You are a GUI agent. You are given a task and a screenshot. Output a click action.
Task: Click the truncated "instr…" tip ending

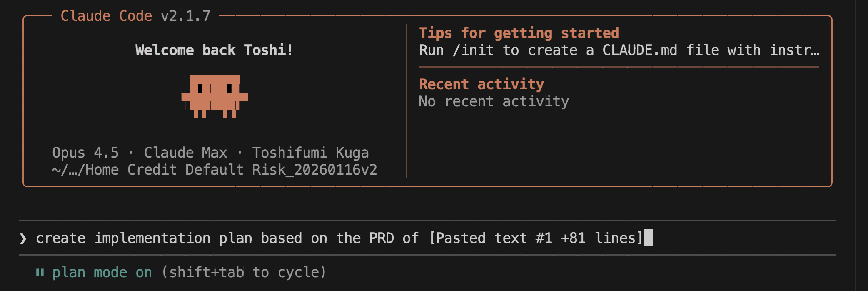[x=795, y=50]
